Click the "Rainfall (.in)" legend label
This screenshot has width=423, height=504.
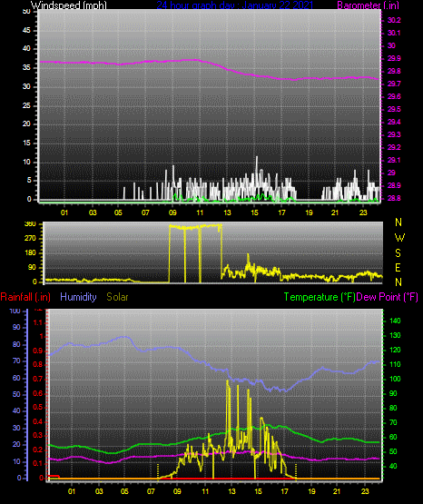25,297
